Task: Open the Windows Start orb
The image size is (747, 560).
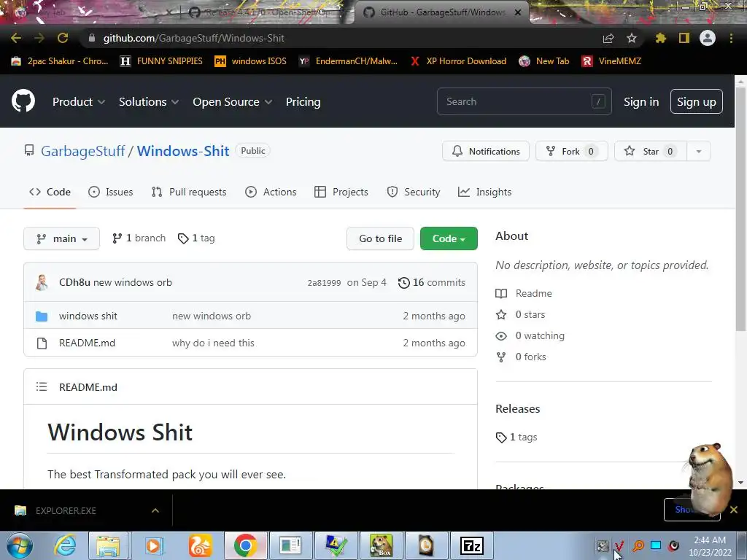Action: [20, 545]
